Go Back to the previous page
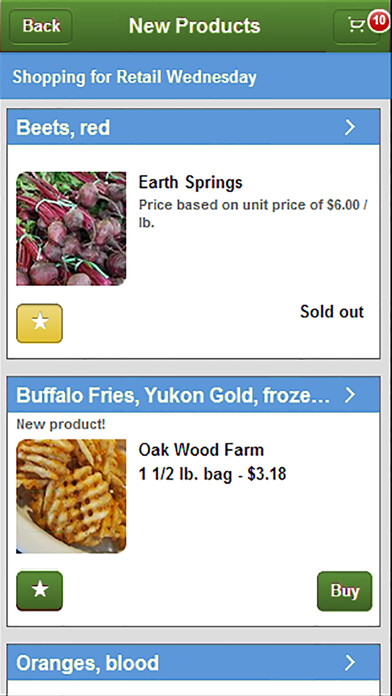This screenshot has width=392, height=696. coord(41,26)
